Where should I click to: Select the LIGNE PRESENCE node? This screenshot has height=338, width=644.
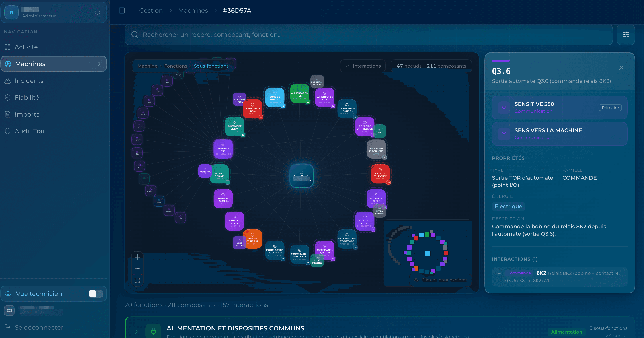(x=317, y=260)
